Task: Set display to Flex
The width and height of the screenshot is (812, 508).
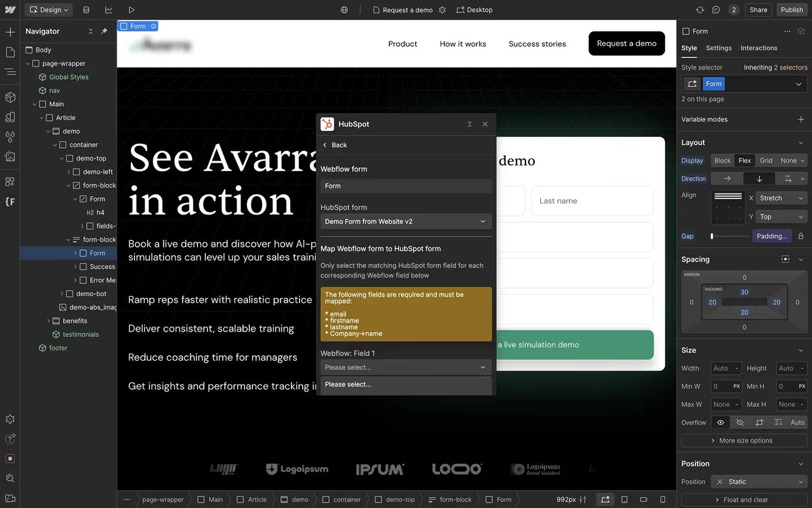Action: click(x=745, y=161)
